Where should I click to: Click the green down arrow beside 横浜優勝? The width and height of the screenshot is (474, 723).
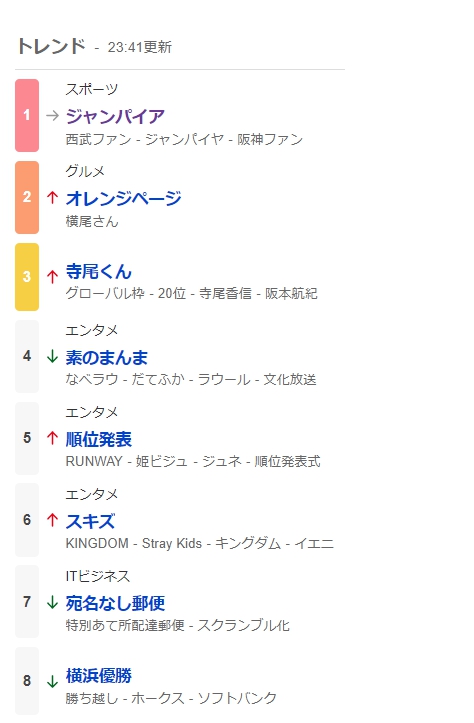point(53,681)
